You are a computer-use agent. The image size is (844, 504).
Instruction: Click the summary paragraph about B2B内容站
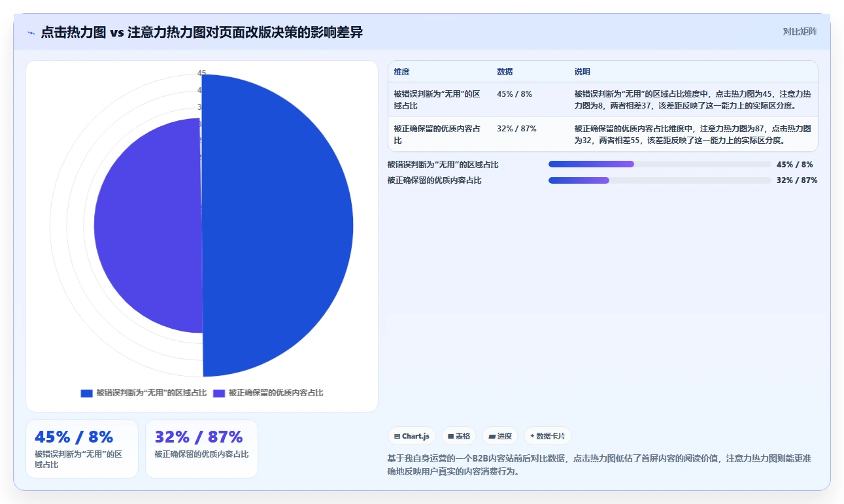pos(599,465)
